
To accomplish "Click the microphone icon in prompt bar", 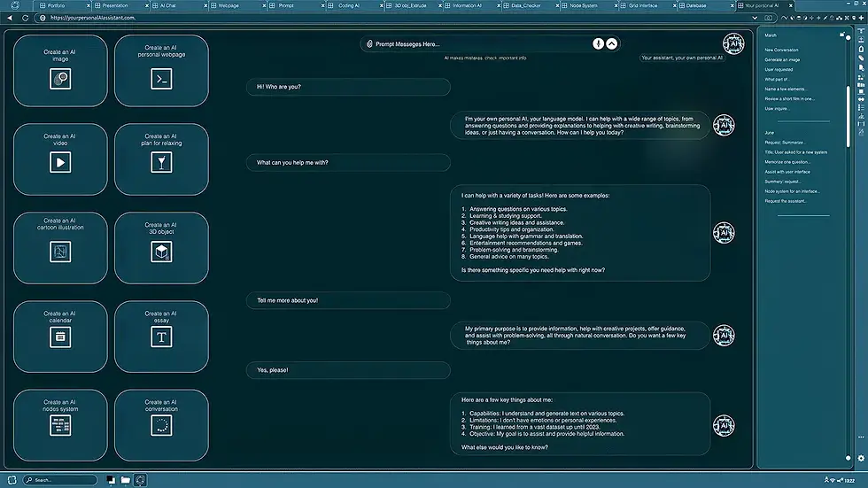I will (x=598, y=43).
